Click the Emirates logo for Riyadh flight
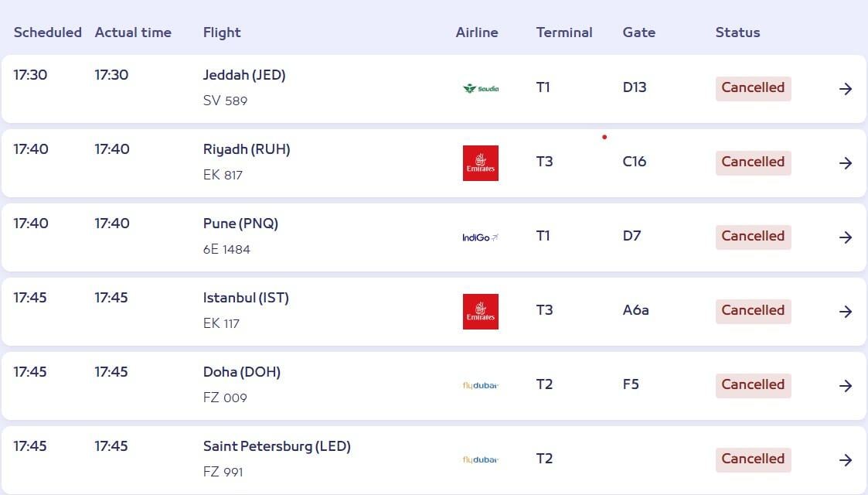The height and width of the screenshot is (495, 868). 480,163
